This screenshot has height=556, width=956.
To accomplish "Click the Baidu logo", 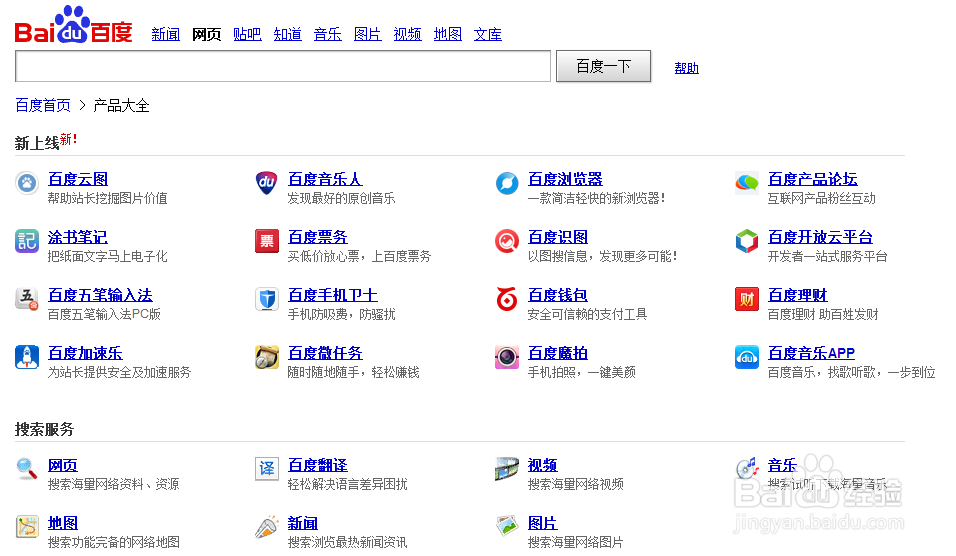I will pyautogui.click(x=74, y=25).
